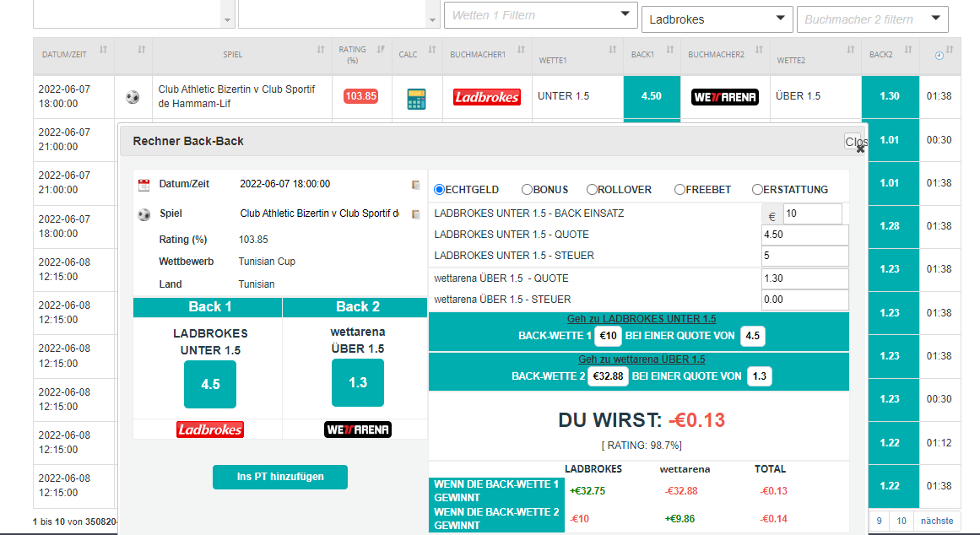Click the RATING: 98.7% text
Viewport: 980px width, 535px height.
pyautogui.click(x=642, y=446)
